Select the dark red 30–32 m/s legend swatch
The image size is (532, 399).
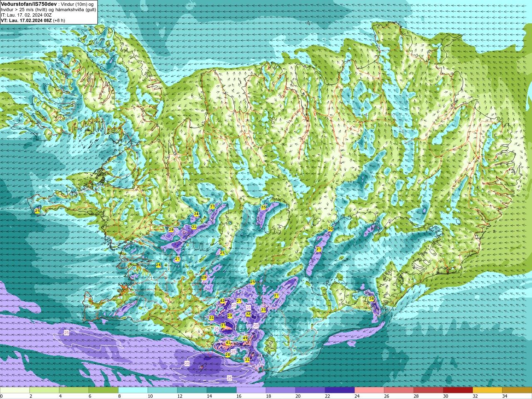(458, 390)
